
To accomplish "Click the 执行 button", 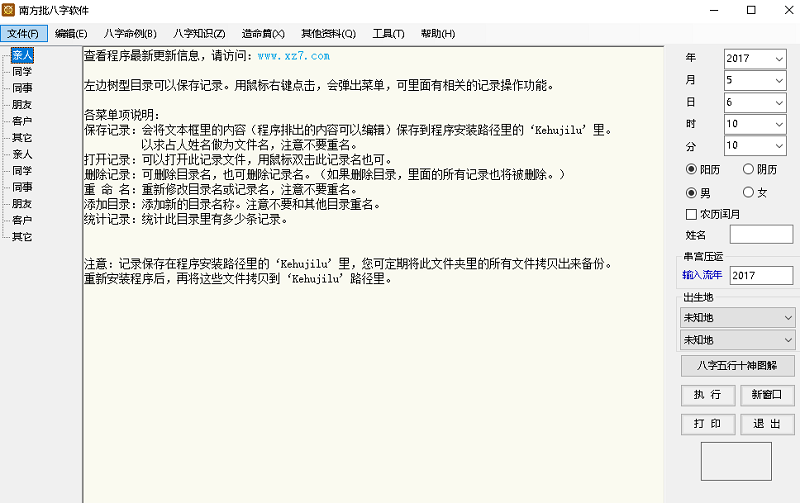I will point(708,395).
